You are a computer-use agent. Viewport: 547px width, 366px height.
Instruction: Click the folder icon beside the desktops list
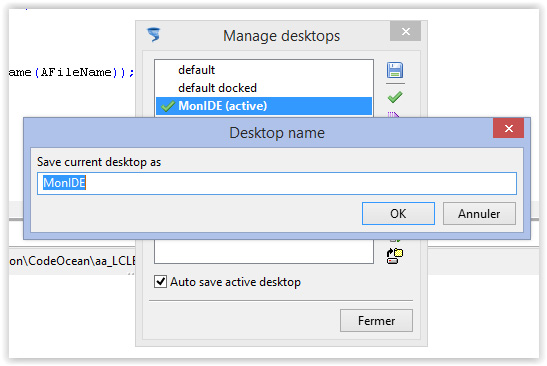(395, 256)
